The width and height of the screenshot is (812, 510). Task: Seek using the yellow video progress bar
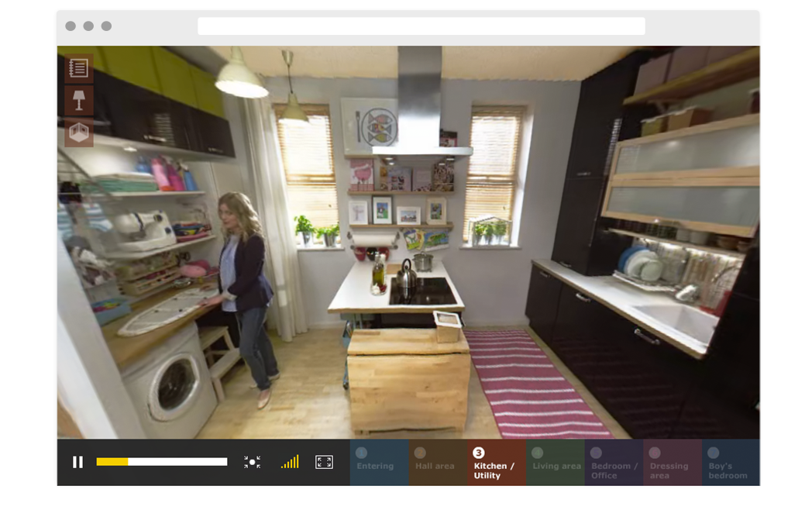(162, 462)
